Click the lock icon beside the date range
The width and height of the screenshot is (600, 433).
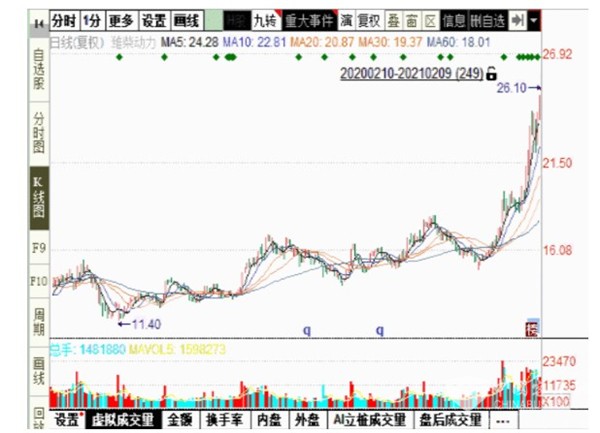(491, 74)
